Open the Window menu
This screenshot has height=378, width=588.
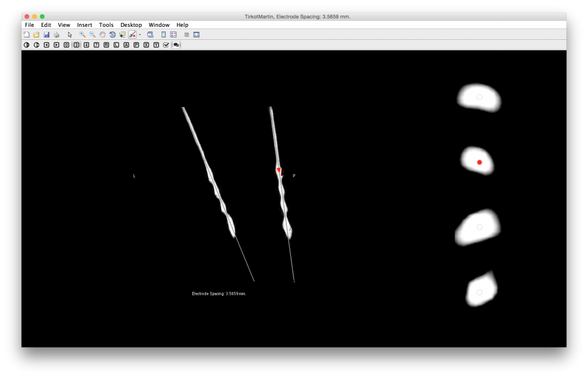pyautogui.click(x=159, y=25)
